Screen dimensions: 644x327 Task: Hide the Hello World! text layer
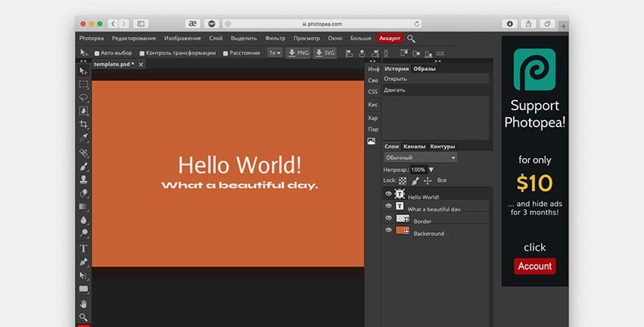click(389, 194)
